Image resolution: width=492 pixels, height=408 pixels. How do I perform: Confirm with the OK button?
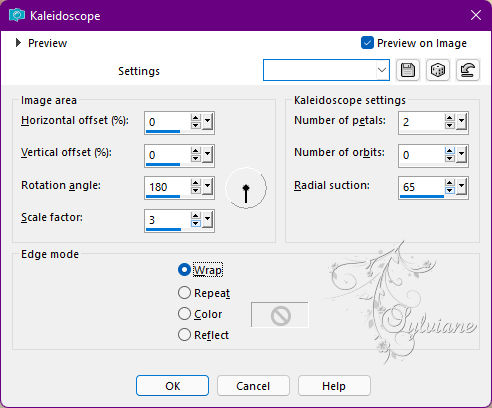pyautogui.click(x=173, y=386)
